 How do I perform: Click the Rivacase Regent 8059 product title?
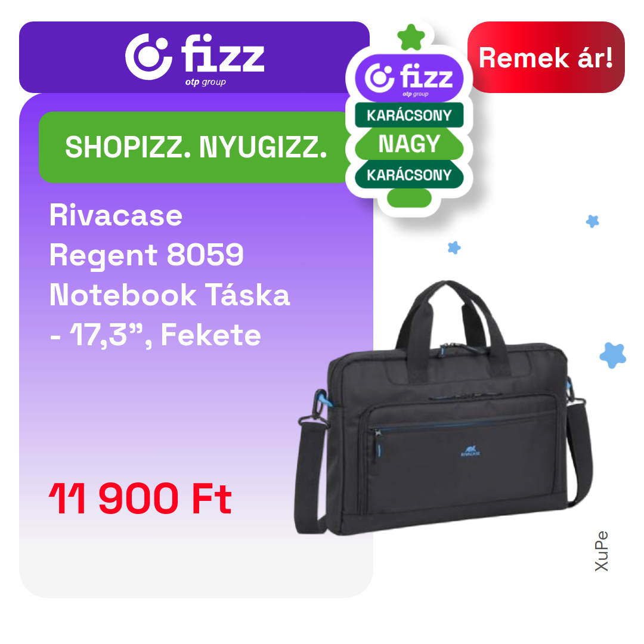tap(147, 235)
